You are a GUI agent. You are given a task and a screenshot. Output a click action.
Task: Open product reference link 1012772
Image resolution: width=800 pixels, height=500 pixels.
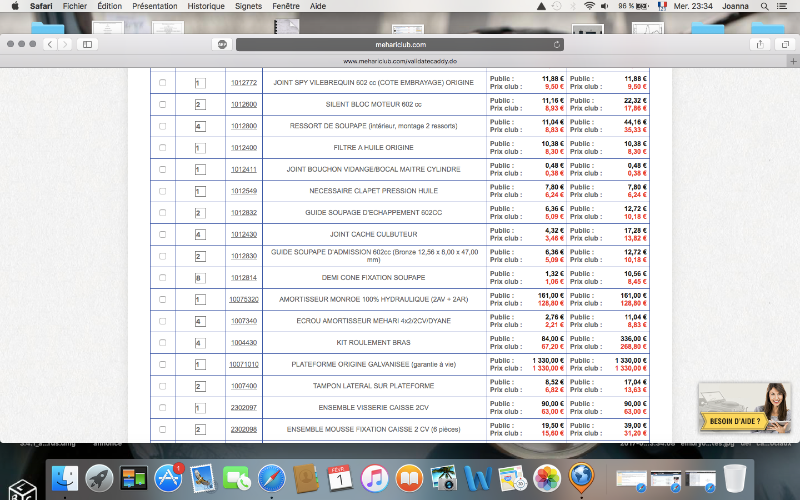coord(243,82)
